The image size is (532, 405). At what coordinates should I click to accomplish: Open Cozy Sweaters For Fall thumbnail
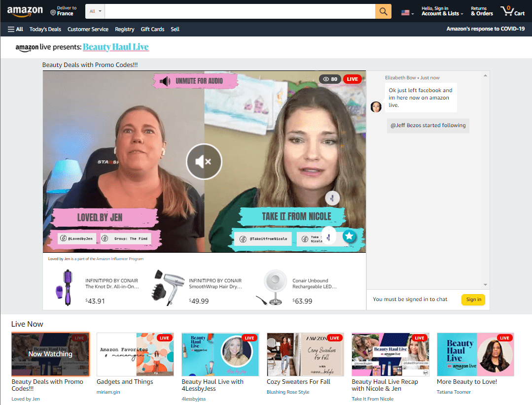[305, 354]
